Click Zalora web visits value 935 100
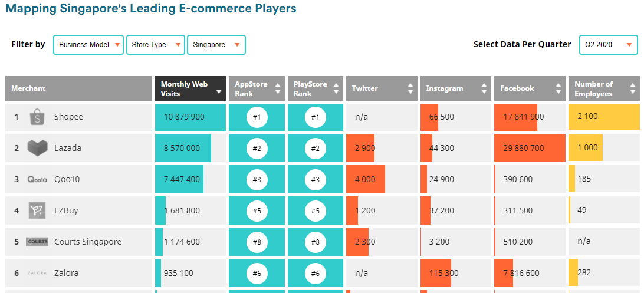The width and height of the screenshot is (644, 293). pos(178,273)
